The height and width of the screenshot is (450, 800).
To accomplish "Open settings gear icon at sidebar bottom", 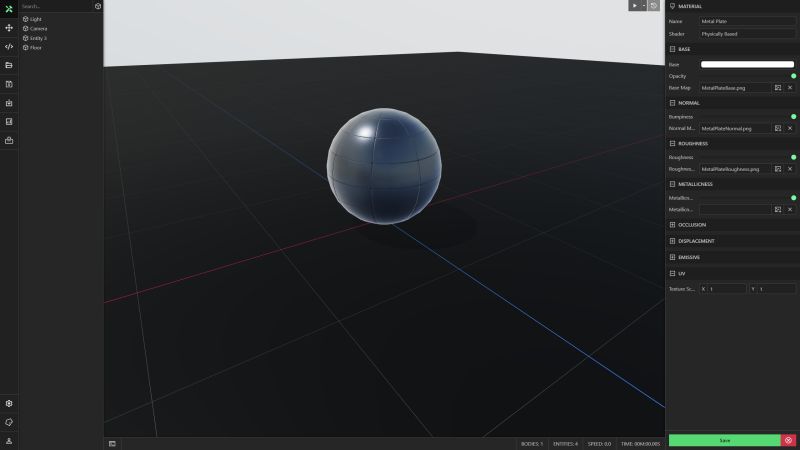I will (x=9, y=404).
